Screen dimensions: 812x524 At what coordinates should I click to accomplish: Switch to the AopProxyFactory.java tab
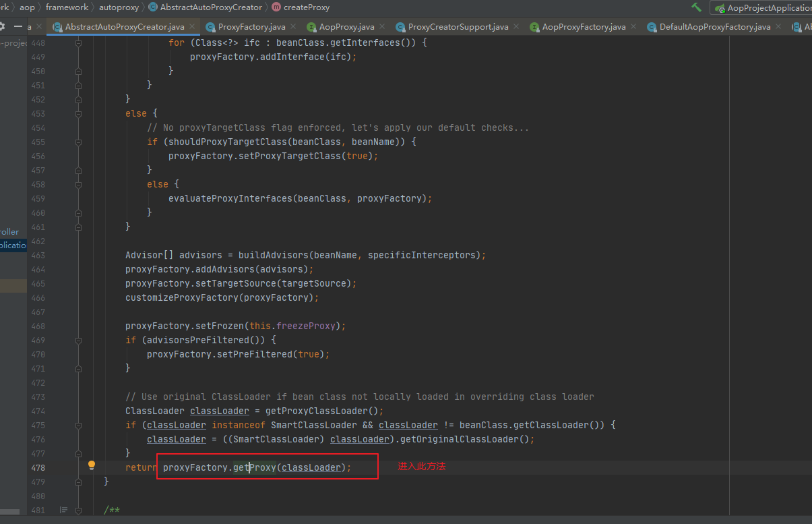coord(584,27)
